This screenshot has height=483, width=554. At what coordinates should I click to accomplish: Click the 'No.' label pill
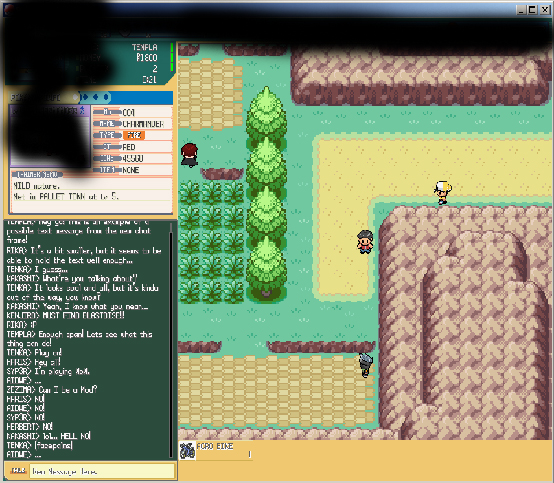pos(107,112)
